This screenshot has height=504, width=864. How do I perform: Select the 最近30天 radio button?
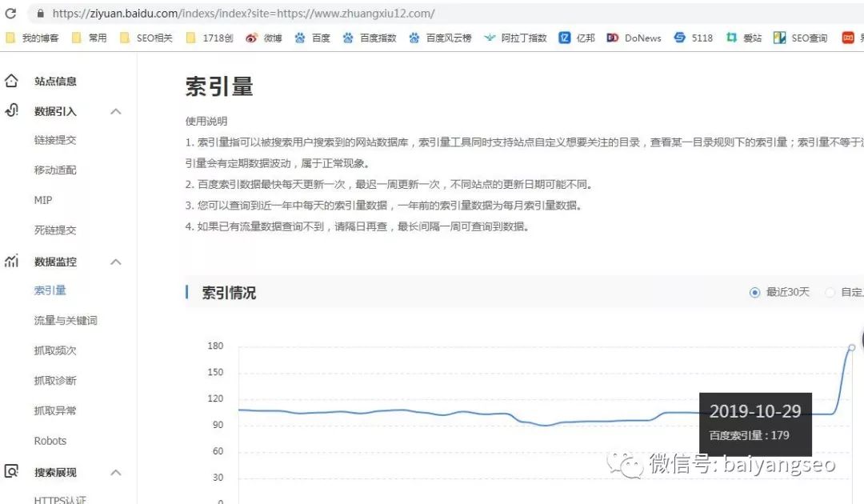click(754, 293)
